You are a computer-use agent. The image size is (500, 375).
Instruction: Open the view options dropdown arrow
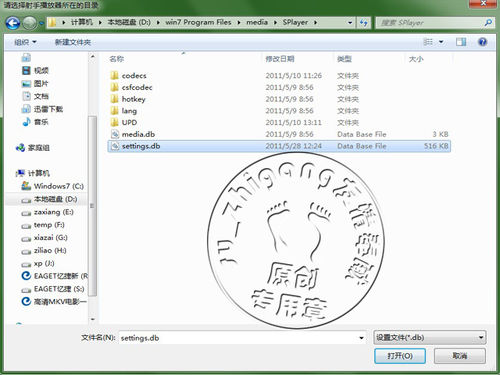(x=441, y=42)
